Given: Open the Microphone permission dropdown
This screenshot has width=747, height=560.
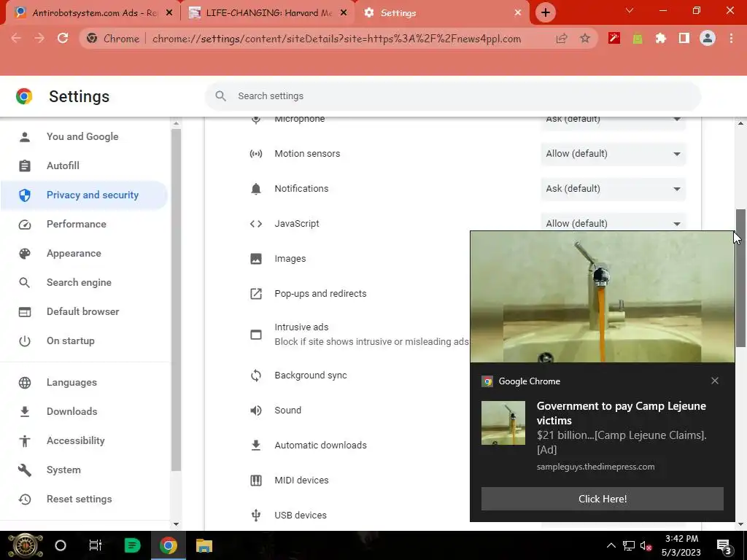Looking at the screenshot, I should click(x=613, y=122).
